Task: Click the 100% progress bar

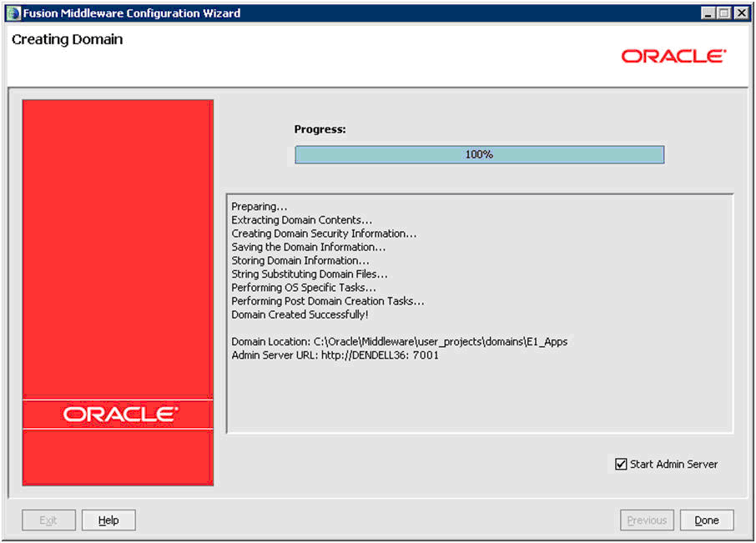Action: [x=479, y=154]
